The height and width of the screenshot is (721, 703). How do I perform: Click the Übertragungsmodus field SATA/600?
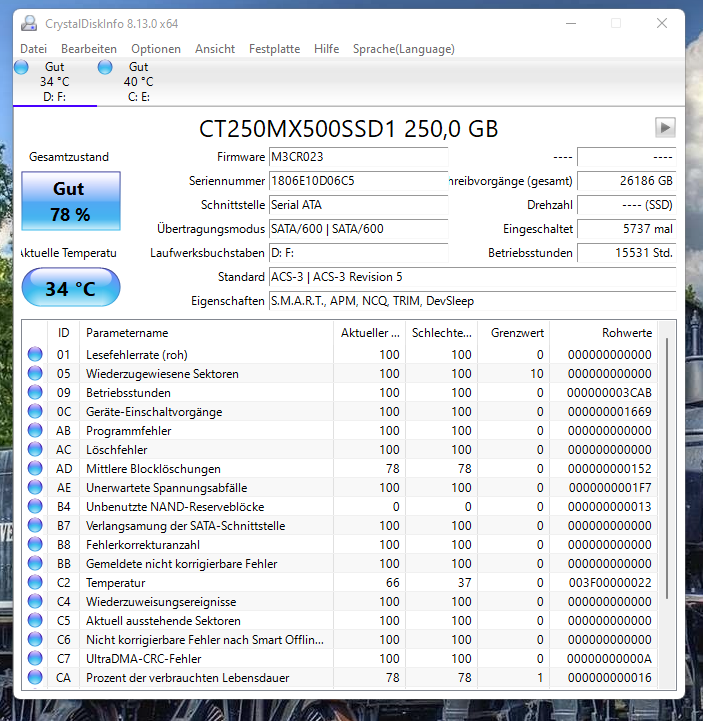coord(358,229)
